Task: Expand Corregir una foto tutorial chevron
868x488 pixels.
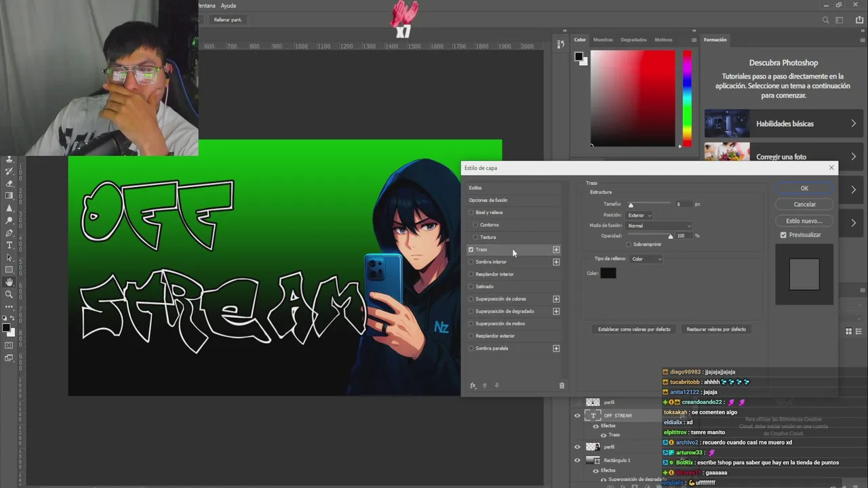Action: pos(854,157)
